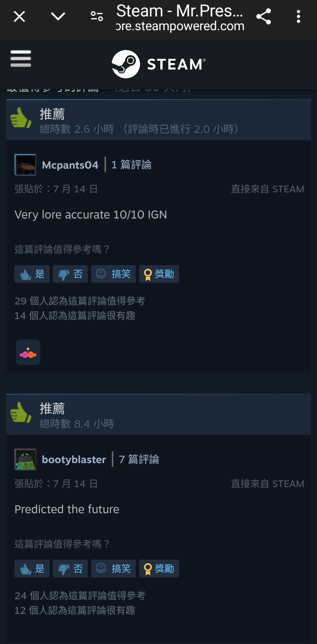
Task: Vote 否 (no) on Mcpants04's review
Action: coord(70,274)
